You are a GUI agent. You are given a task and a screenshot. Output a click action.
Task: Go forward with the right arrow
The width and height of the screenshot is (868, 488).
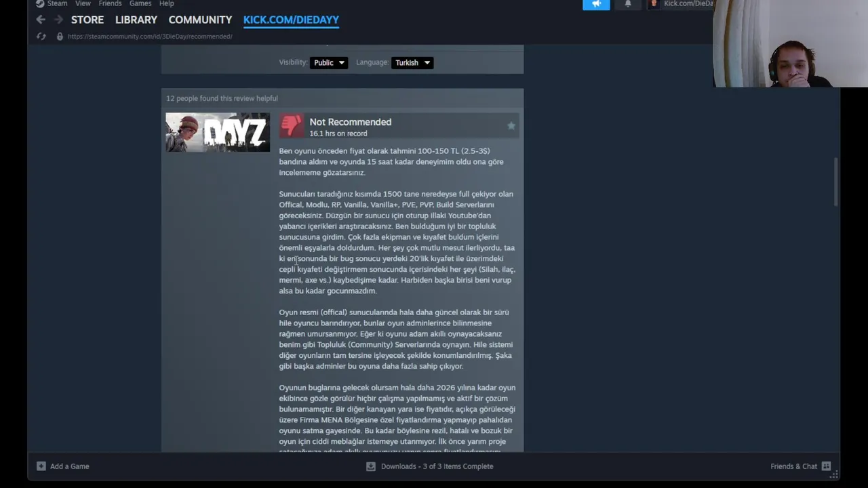[58, 20]
